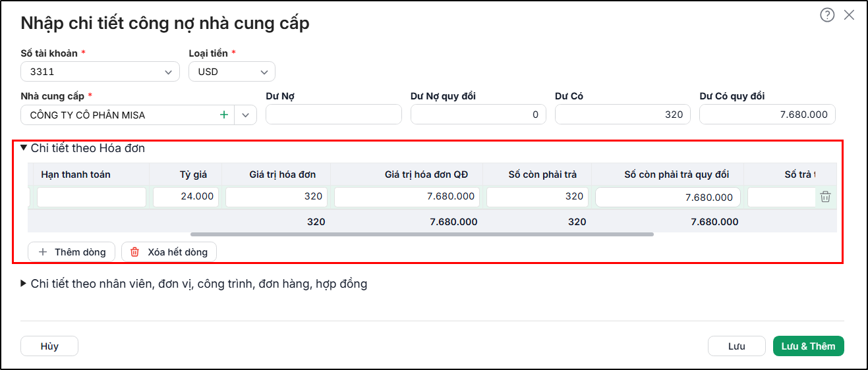Delete invoice row with trash icon
868x370 pixels.
click(825, 197)
